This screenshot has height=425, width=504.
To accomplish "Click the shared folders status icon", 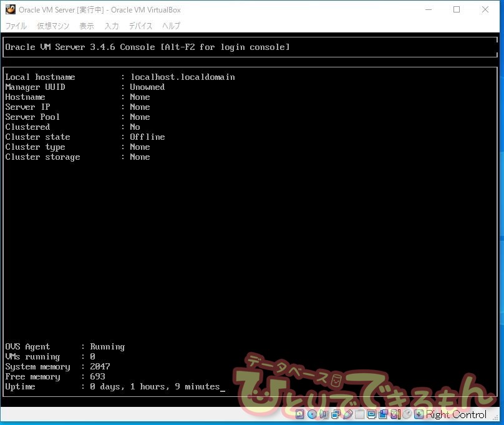I will [x=360, y=414].
